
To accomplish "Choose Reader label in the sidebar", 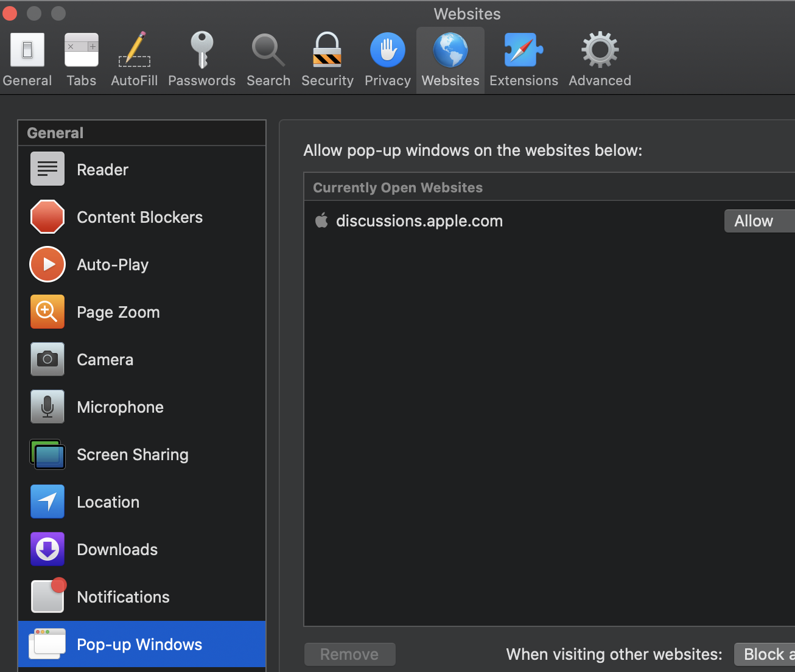I will point(103,169).
